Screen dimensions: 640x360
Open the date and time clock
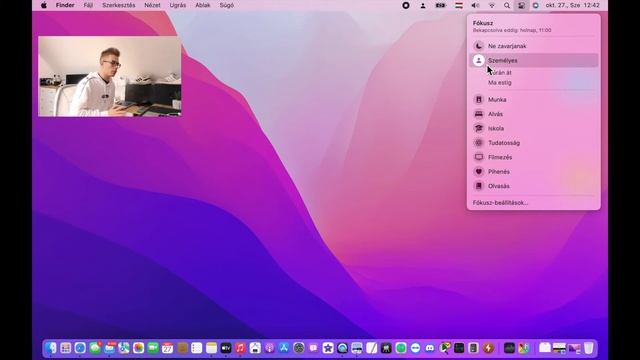[572, 5]
